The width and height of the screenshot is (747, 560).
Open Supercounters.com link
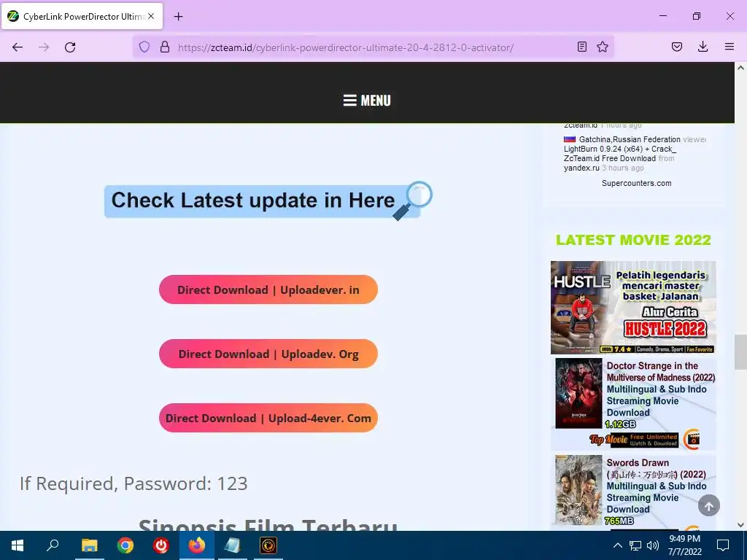coord(636,183)
